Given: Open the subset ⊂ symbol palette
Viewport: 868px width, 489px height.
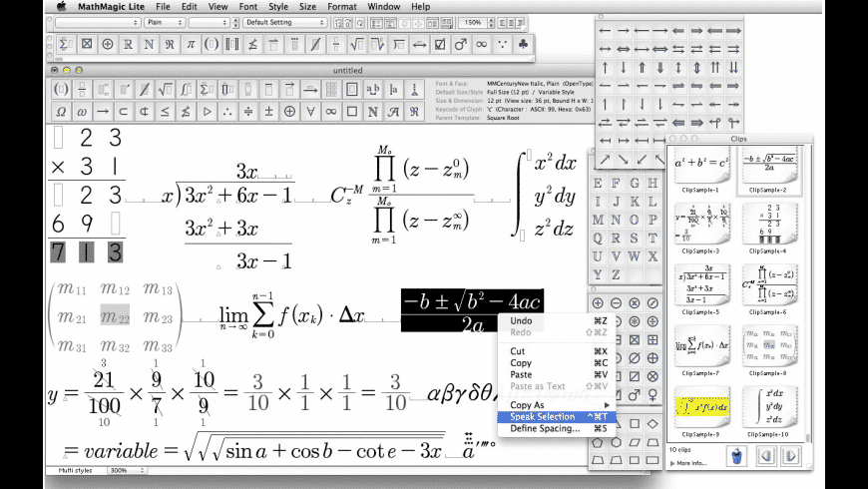Looking at the screenshot, I should coord(123,112).
